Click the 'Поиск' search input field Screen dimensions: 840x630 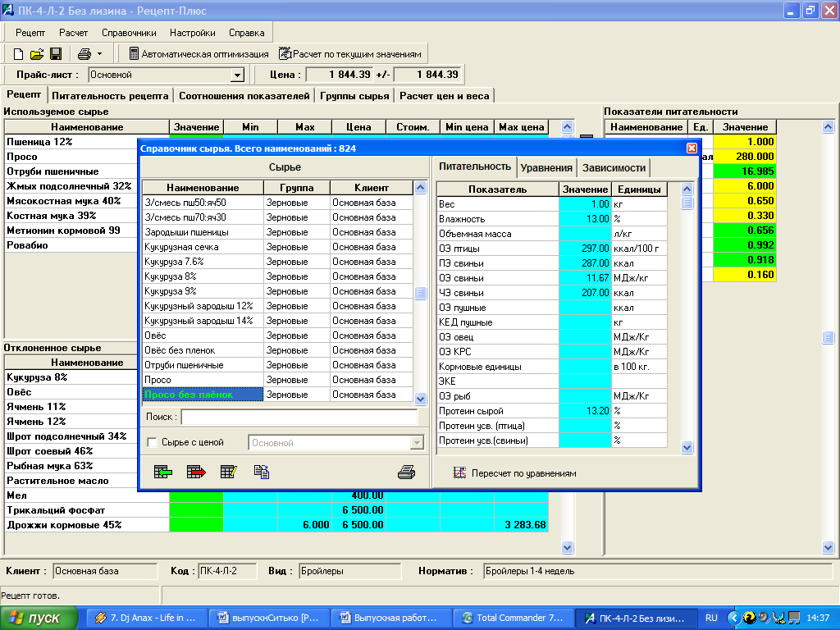pyautogui.click(x=299, y=418)
